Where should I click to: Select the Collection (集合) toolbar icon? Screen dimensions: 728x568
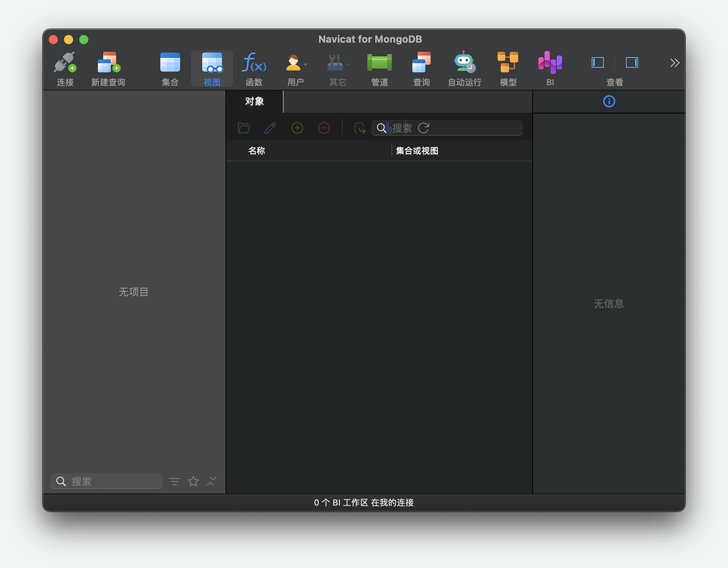170,63
